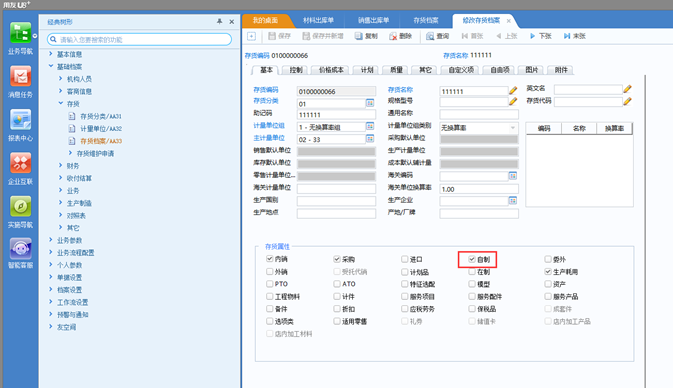Viewport: 673px width, 388px height.
Task: Switch to the 存货档案 tab
Action: click(x=426, y=20)
